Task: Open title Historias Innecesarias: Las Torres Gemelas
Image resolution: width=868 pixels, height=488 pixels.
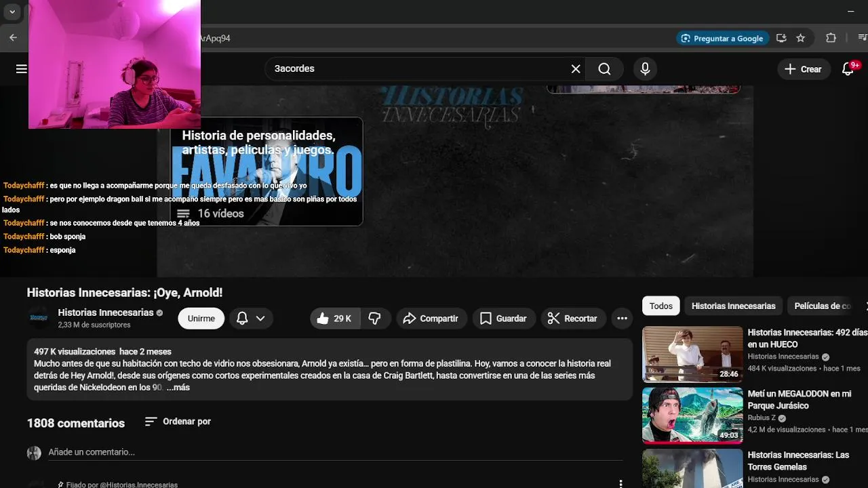Action: 798,461
